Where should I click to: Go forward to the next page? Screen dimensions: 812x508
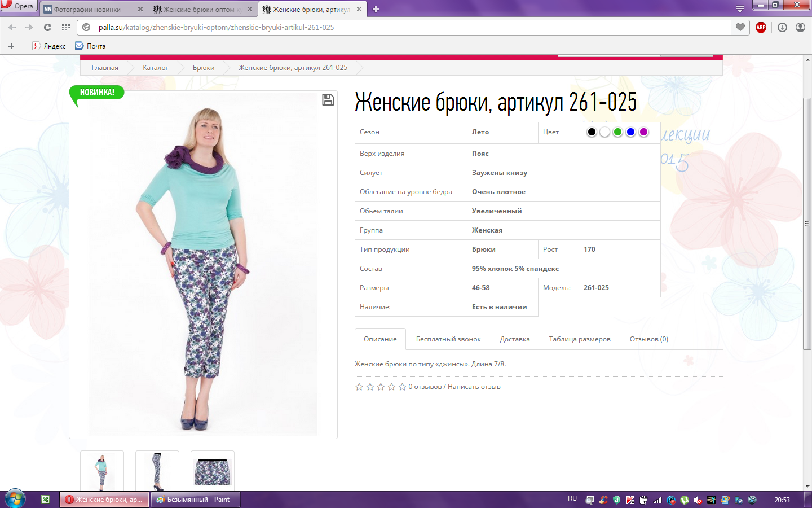point(29,27)
